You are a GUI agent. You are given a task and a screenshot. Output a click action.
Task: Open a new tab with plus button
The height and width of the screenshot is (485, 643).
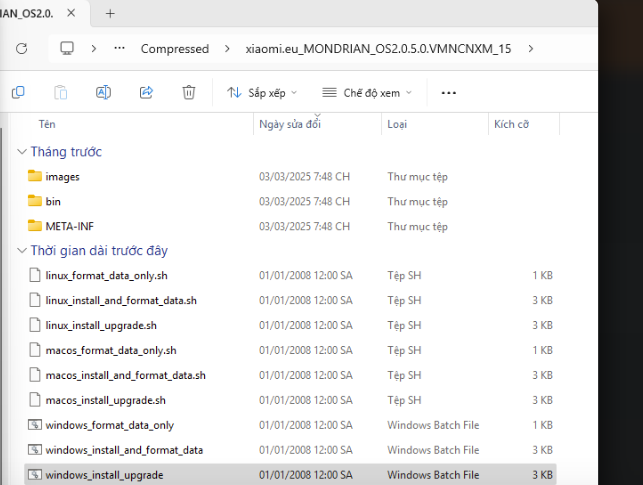click(x=110, y=14)
